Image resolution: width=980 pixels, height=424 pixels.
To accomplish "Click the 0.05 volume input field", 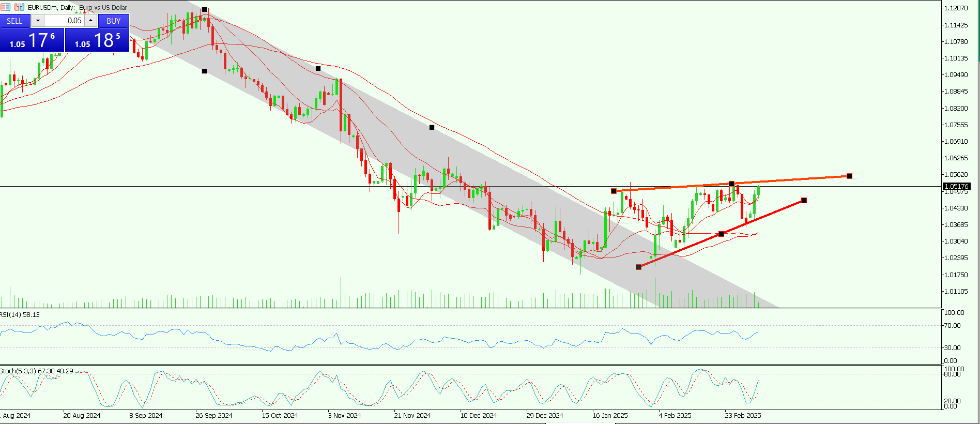I will pyautogui.click(x=64, y=21).
